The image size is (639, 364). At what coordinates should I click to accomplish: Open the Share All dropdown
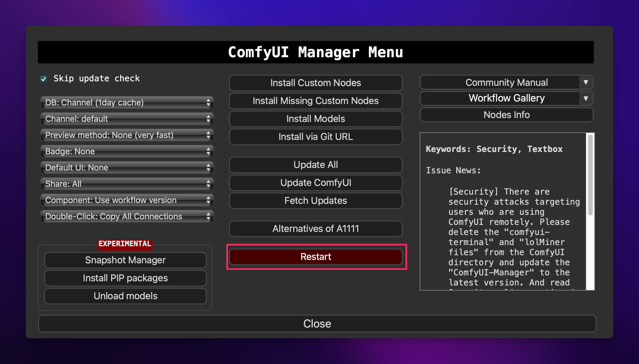tap(127, 184)
